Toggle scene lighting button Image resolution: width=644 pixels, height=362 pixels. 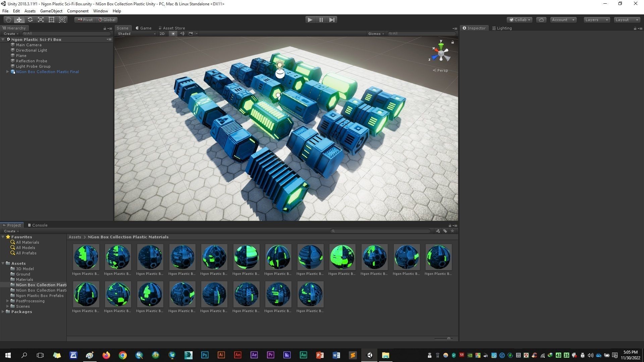[173, 34]
